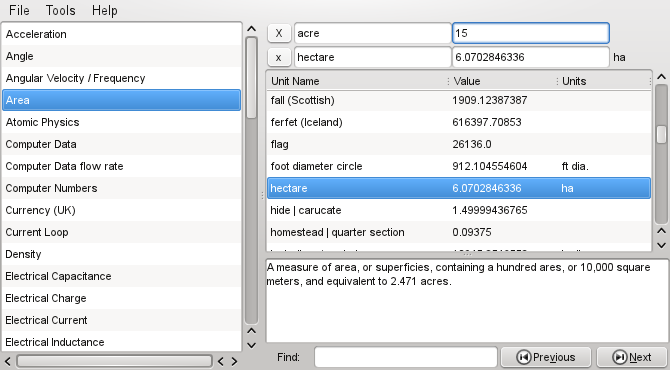Viewport: 670px width, 370px height.
Task: Click the category list scroll-up arrow
Action: pyautogui.click(x=252, y=29)
